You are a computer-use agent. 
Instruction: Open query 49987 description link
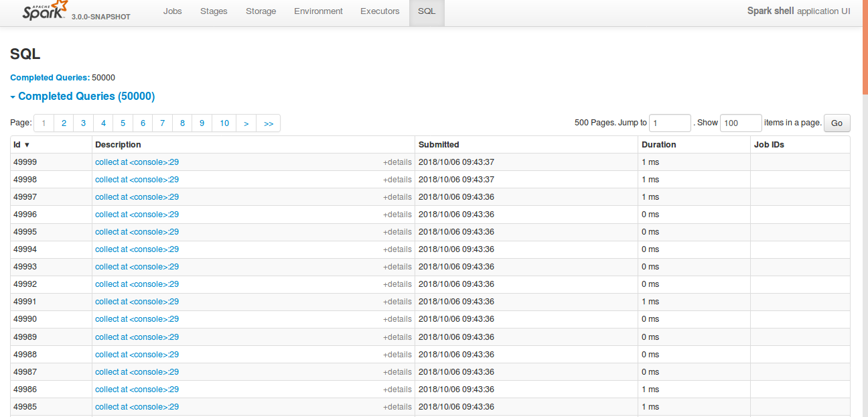pyautogui.click(x=137, y=372)
